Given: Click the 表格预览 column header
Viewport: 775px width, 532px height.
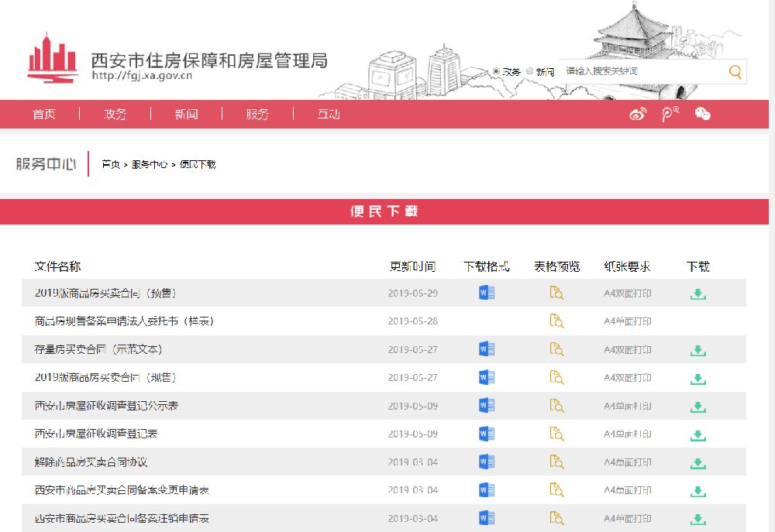Looking at the screenshot, I should coord(556,266).
